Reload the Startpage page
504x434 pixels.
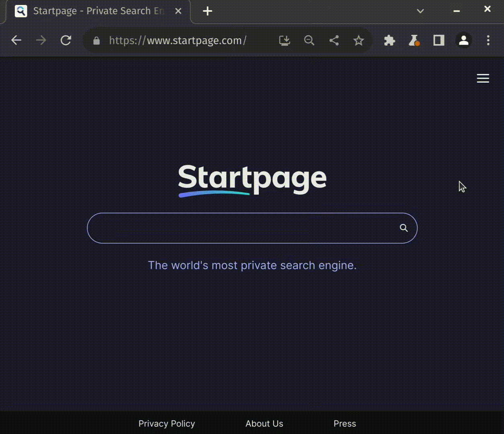[66, 40]
